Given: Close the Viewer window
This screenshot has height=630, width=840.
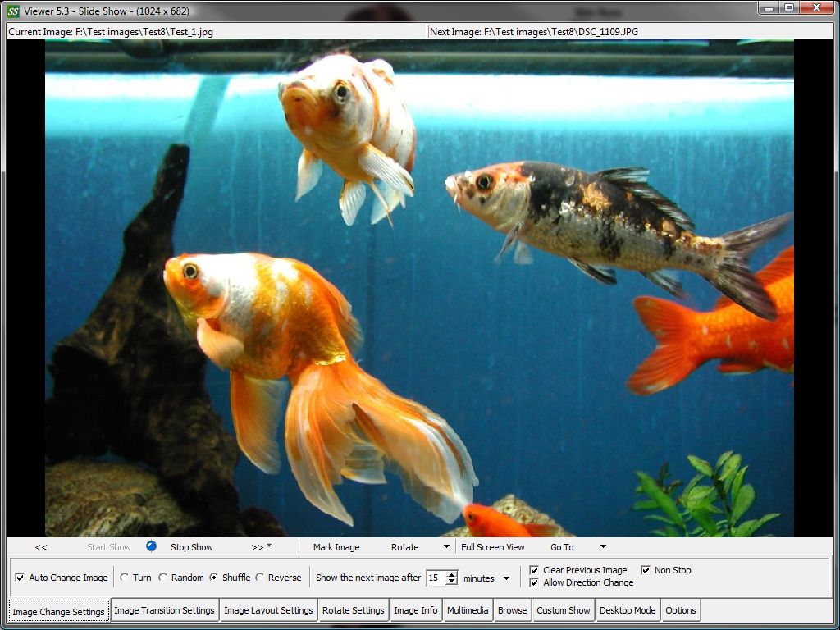Looking at the screenshot, I should point(816,7).
